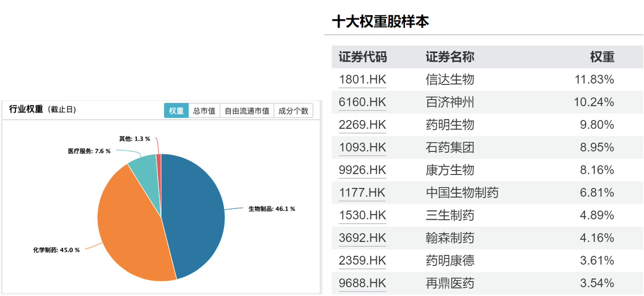Open stock code 1530.HK link
This screenshot has height=296, width=644.
(362, 215)
